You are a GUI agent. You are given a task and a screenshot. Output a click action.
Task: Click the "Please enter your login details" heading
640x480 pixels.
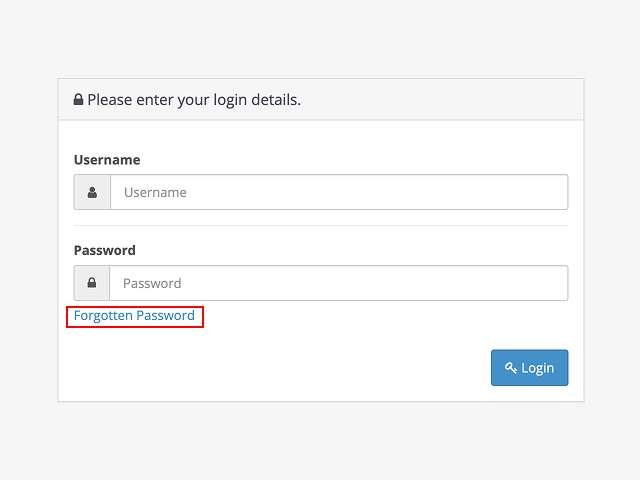[x=194, y=100]
